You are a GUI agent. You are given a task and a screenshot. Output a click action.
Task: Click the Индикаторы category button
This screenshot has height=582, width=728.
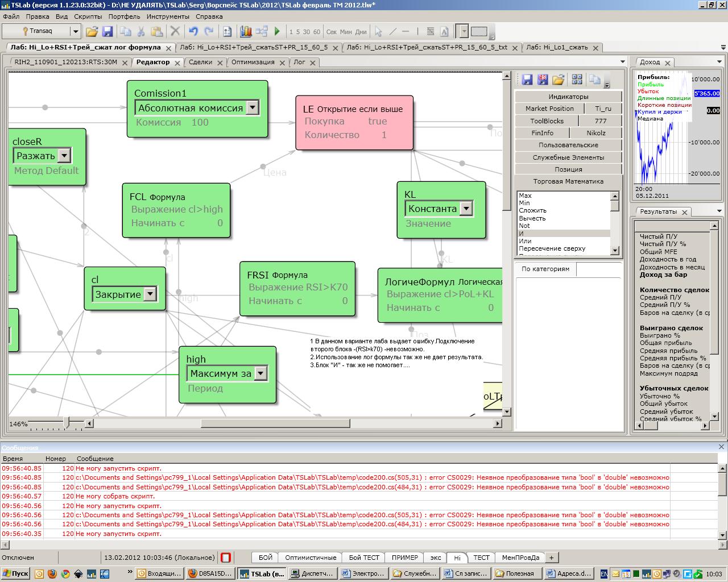point(568,97)
